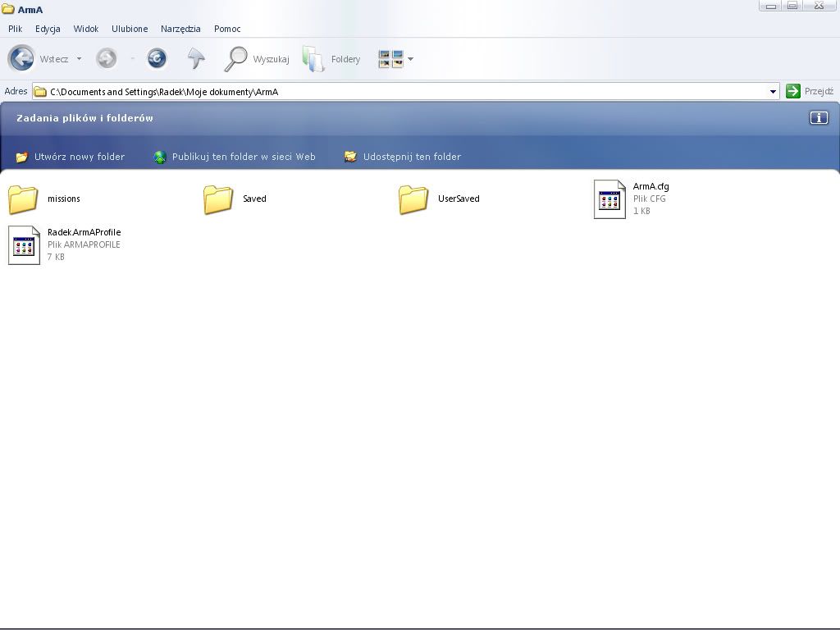Click Publikuj ten folder w sieci Web
This screenshot has width=840, height=630.
(244, 157)
